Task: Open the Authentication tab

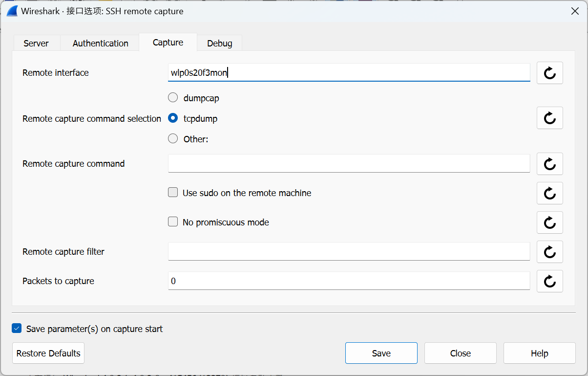Action: (100, 43)
